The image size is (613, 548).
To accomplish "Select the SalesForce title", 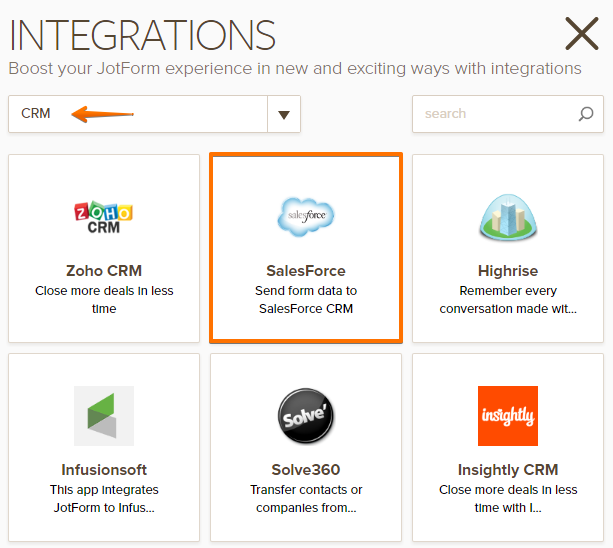I will pyautogui.click(x=306, y=271).
